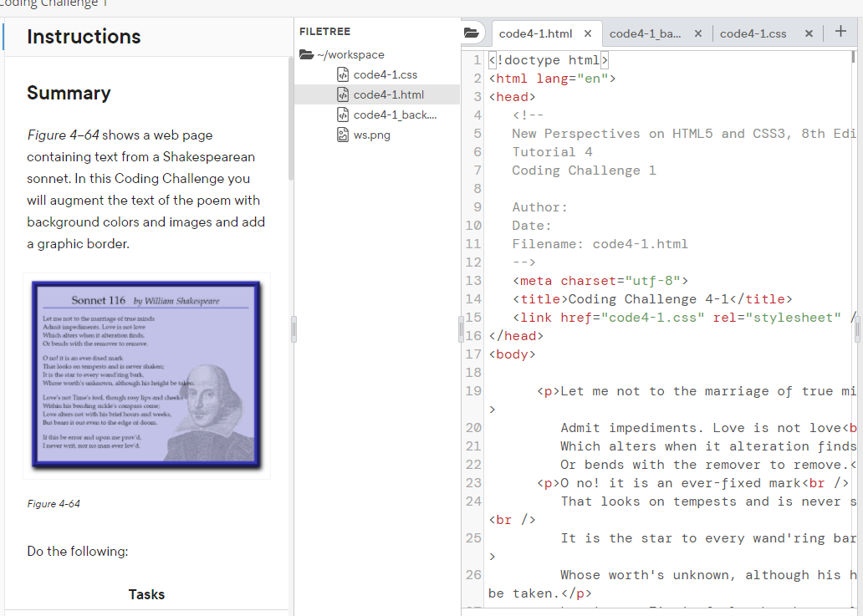Open ws.png image in file tree
The image size is (863, 616).
tap(371, 135)
